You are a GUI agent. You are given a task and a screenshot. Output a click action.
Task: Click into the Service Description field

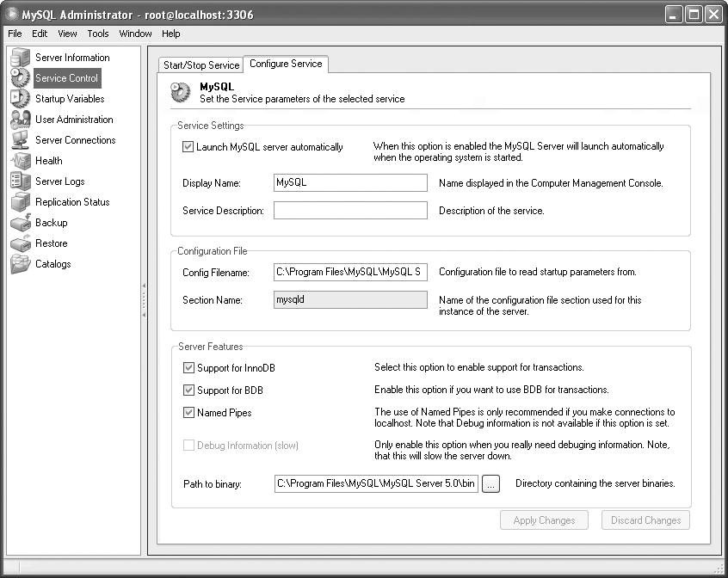[x=350, y=211]
